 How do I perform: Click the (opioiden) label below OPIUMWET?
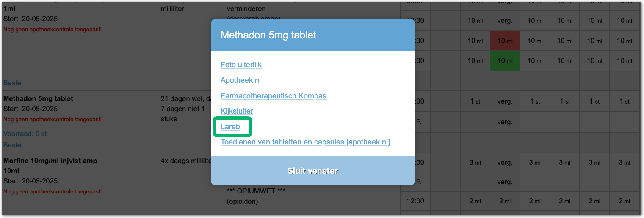pos(242,202)
